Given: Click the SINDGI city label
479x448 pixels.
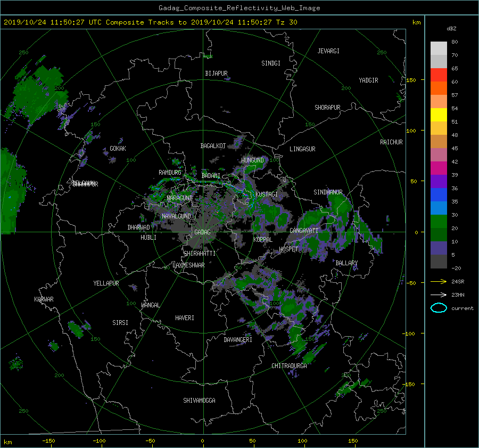Looking at the screenshot, I should click(271, 63).
